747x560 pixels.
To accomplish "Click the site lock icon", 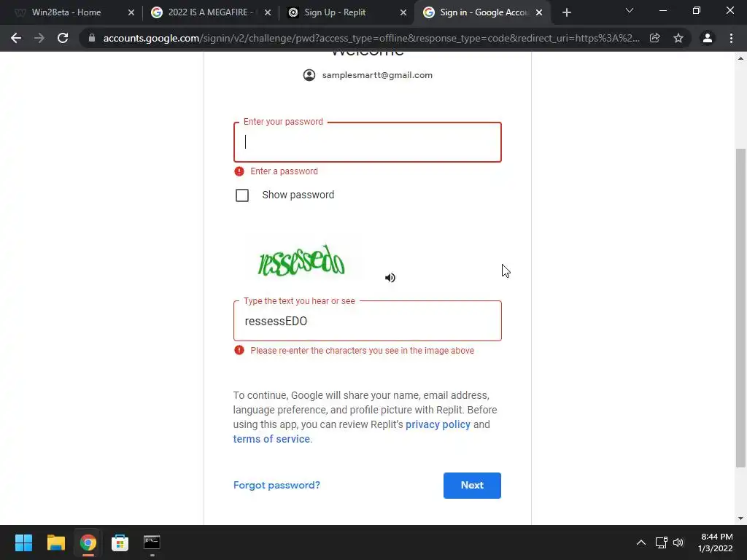I will pos(92,38).
